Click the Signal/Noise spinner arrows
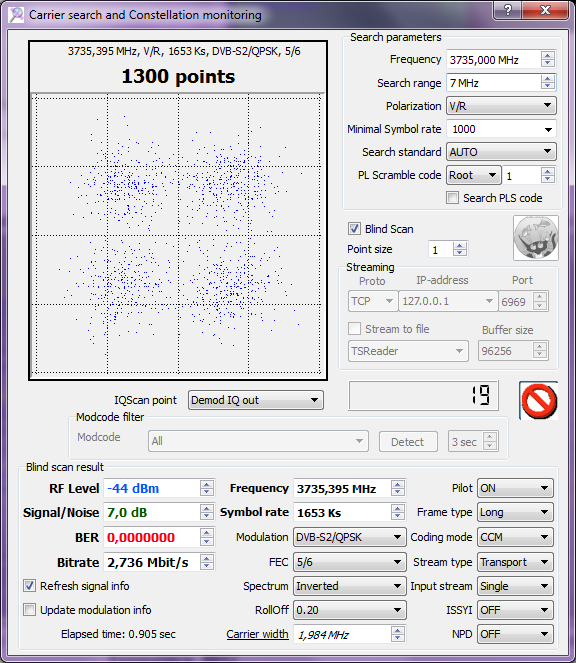 pos(207,512)
